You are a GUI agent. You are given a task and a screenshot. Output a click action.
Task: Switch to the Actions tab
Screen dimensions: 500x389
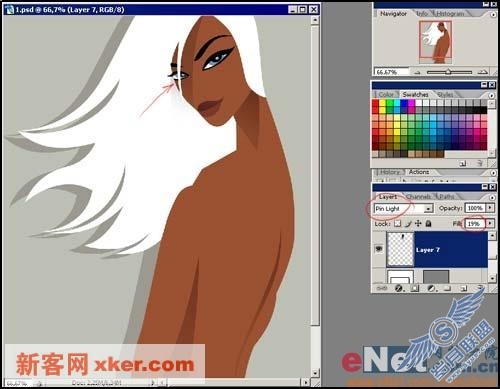(x=419, y=172)
